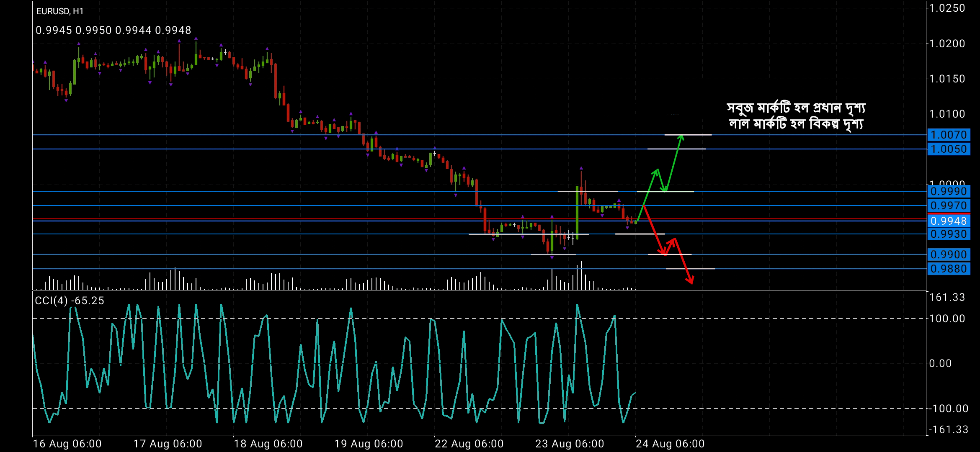Select the 0.9990 price level label
The height and width of the screenshot is (452, 980).
[949, 191]
